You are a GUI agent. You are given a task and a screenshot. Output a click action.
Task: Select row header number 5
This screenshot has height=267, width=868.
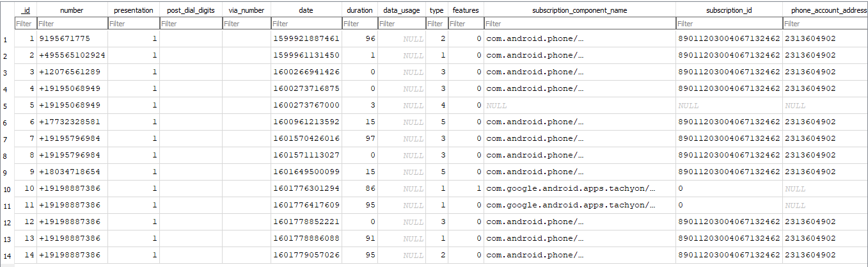point(7,105)
